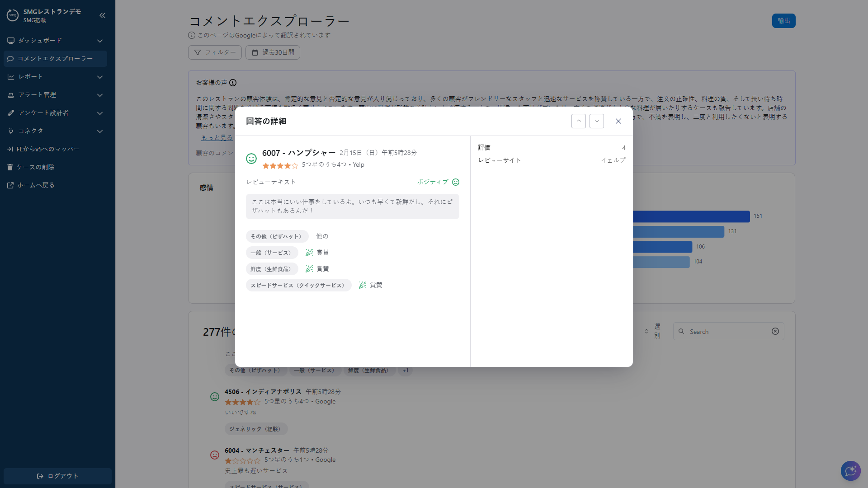Click the info icon next to お客様の声
Screen dimensions: 868x488
233,83
